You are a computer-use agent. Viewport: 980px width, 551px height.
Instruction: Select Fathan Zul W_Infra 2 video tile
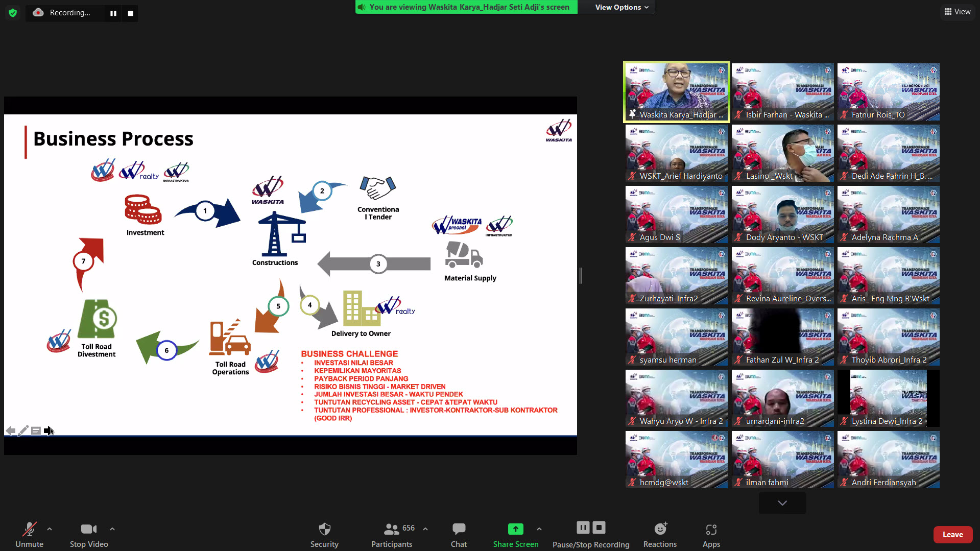pos(782,337)
